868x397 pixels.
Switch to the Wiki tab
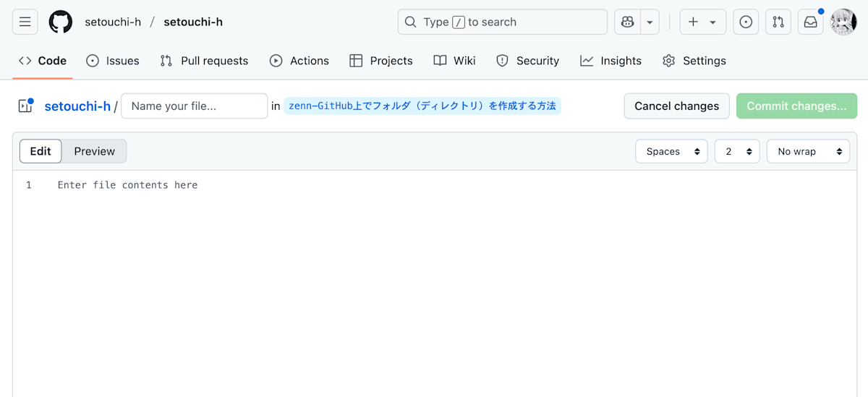point(455,61)
